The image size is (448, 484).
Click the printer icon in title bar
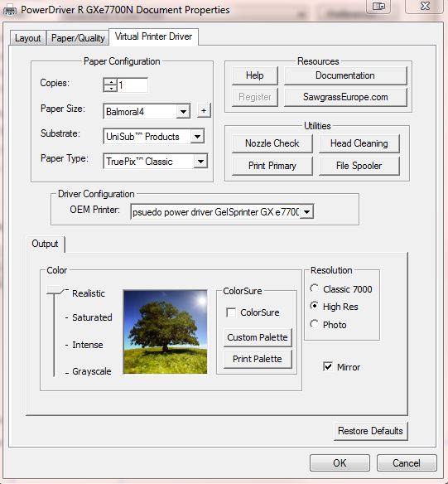(9, 10)
